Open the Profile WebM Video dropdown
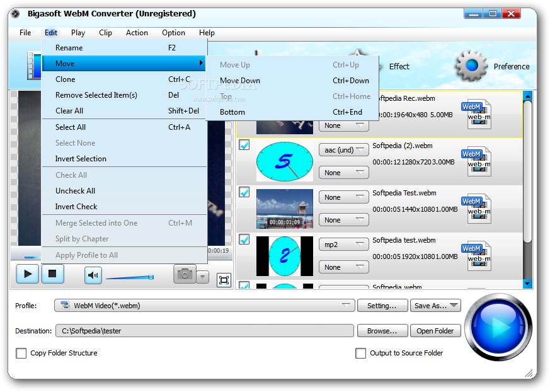The image size is (550, 392). pos(205,305)
